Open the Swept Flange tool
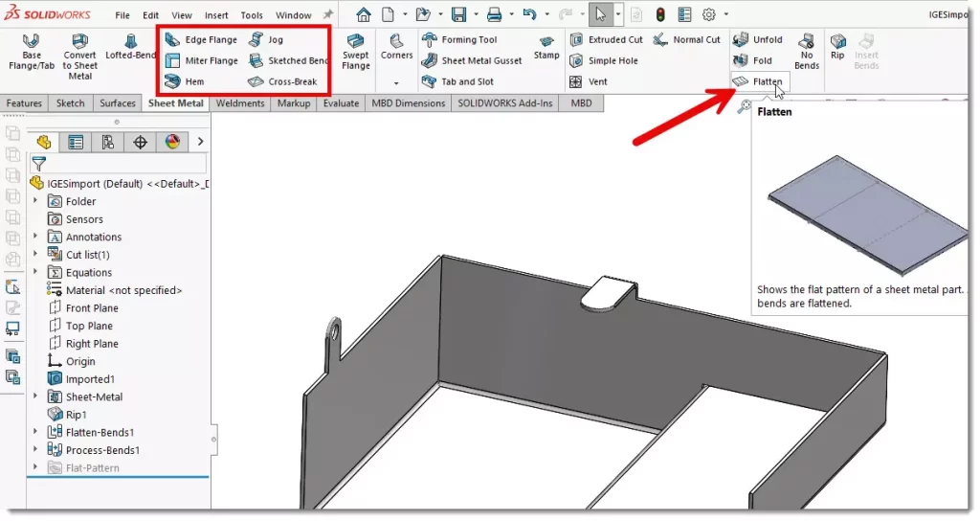 356,52
